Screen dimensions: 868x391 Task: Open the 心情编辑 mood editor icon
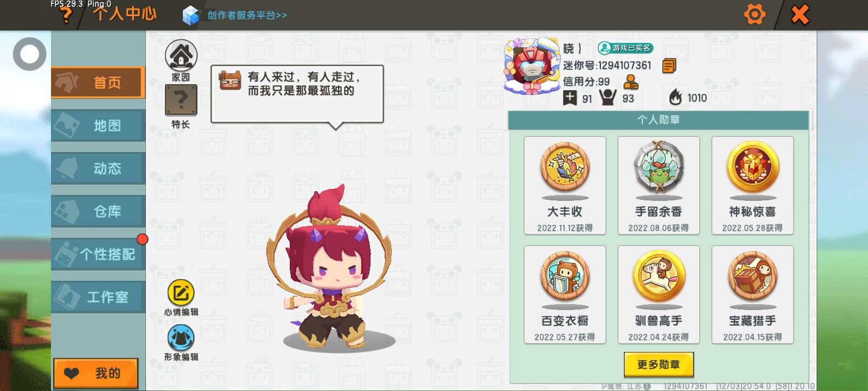pos(181,293)
